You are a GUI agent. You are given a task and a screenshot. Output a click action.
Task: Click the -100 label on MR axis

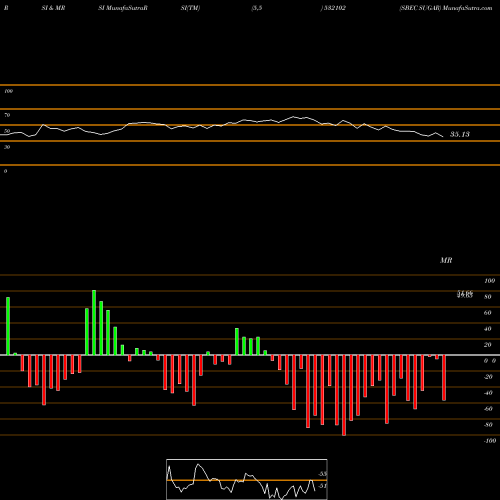pyautogui.click(x=490, y=441)
